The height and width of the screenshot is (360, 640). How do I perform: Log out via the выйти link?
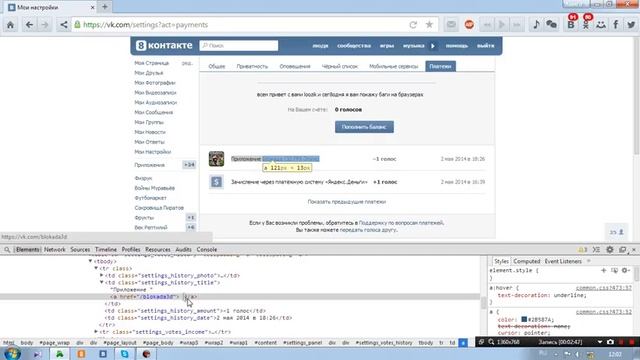click(x=485, y=46)
